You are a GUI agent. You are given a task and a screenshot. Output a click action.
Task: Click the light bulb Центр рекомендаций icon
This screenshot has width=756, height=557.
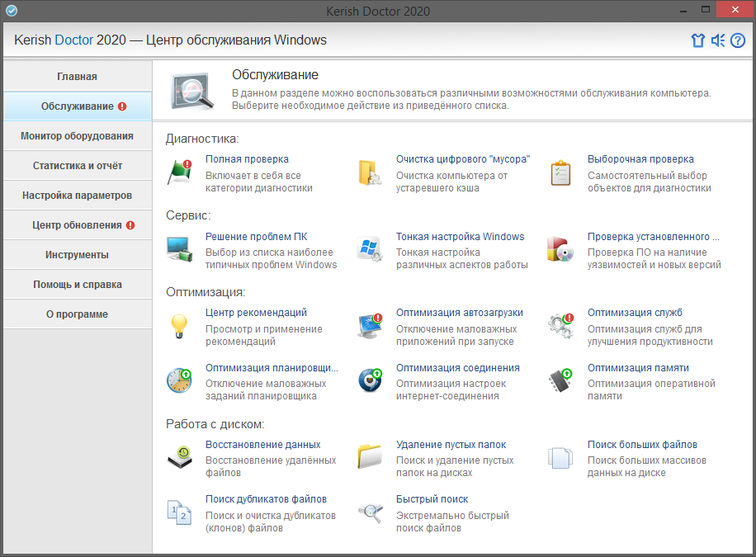coord(180,326)
